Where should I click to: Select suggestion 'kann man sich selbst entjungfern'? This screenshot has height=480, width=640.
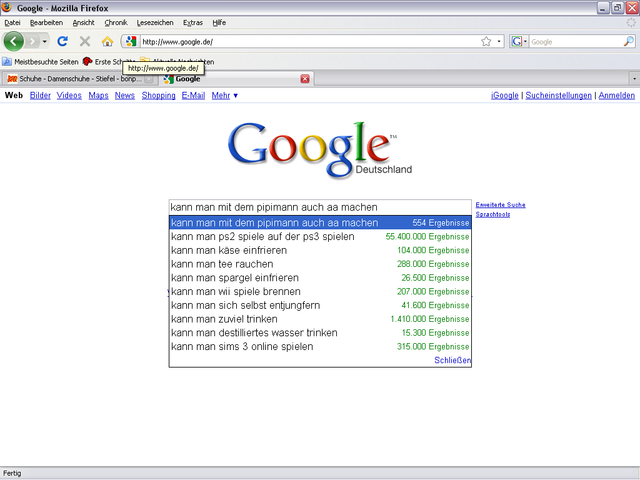(x=320, y=305)
